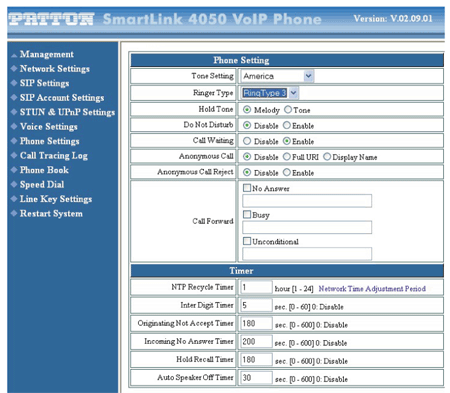Open Phone Settings in sidebar

[50, 141]
